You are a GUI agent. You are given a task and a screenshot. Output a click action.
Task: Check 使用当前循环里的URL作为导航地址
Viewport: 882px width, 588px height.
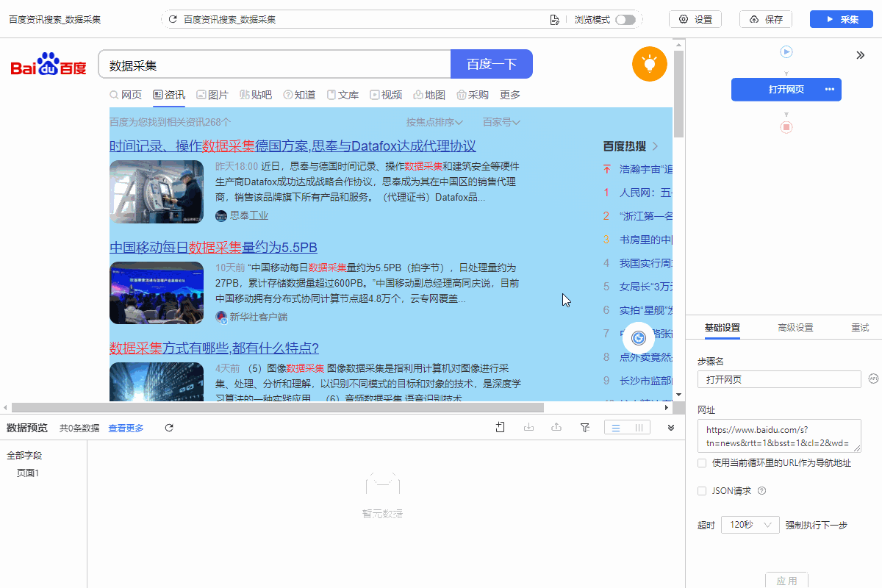tap(702, 463)
